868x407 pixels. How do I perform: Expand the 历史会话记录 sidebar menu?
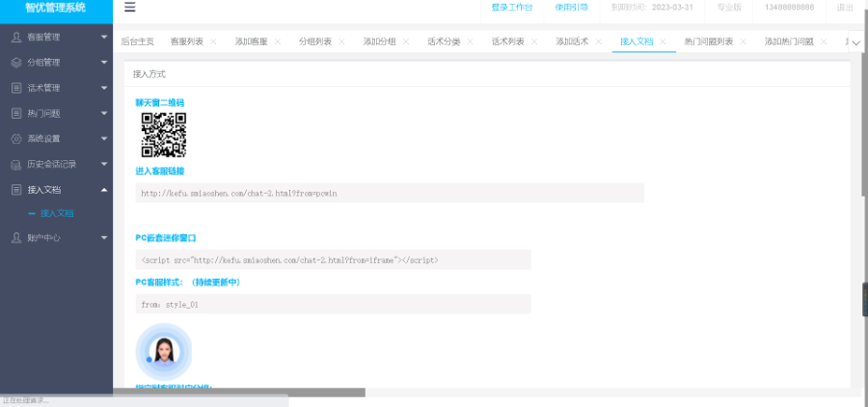point(104,165)
